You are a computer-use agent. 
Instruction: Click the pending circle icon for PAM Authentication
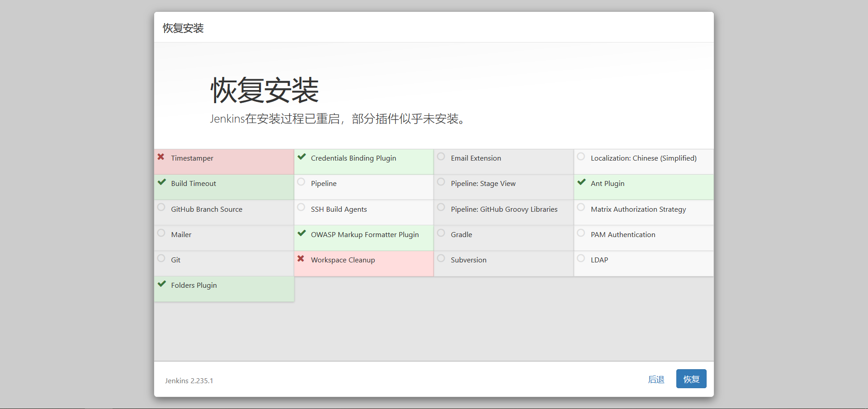pyautogui.click(x=581, y=233)
